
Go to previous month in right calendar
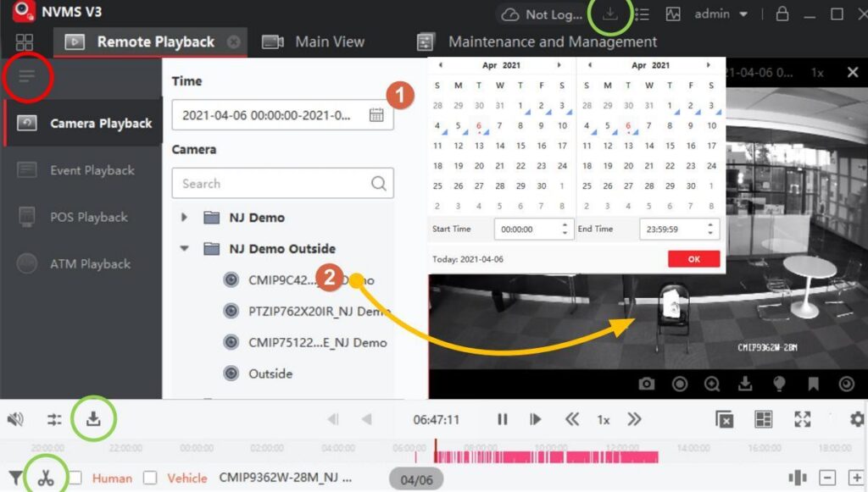(590, 65)
